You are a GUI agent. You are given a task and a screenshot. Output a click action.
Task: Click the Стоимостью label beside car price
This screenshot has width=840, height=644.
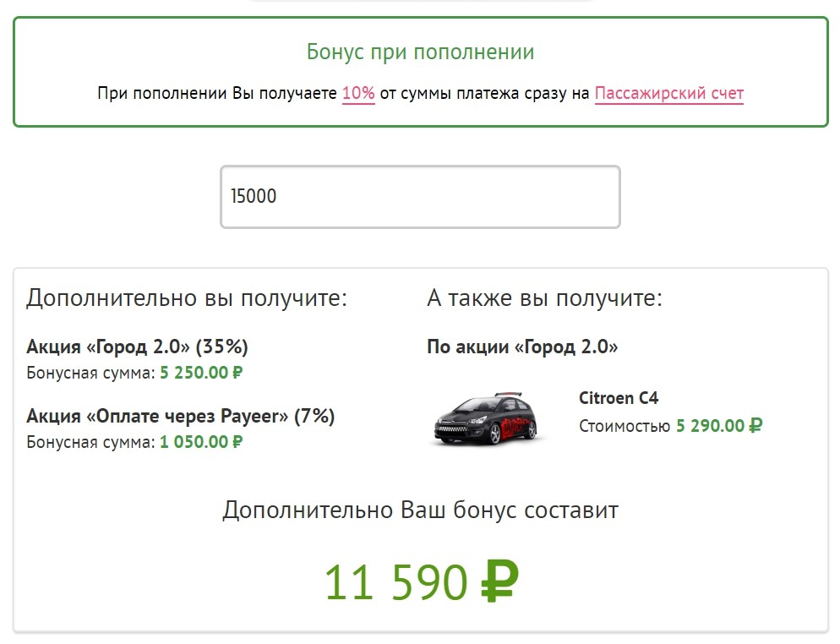tap(625, 426)
